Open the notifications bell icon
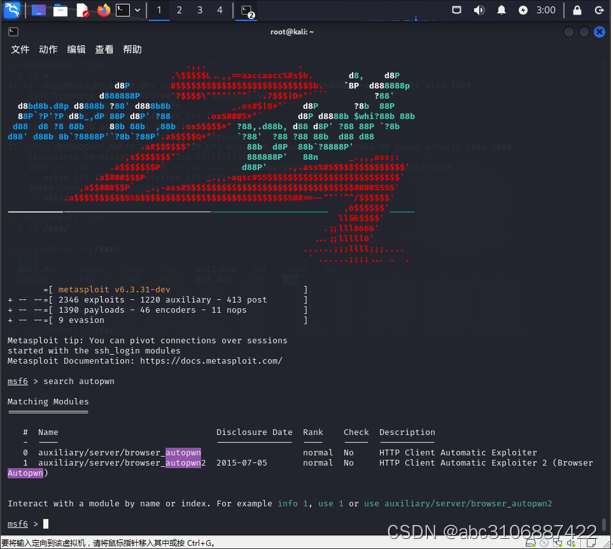This screenshot has width=613, height=549. click(x=501, y=10)
